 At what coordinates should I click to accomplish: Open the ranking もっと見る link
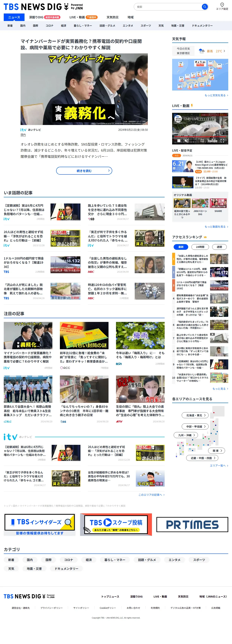[220, 388]
